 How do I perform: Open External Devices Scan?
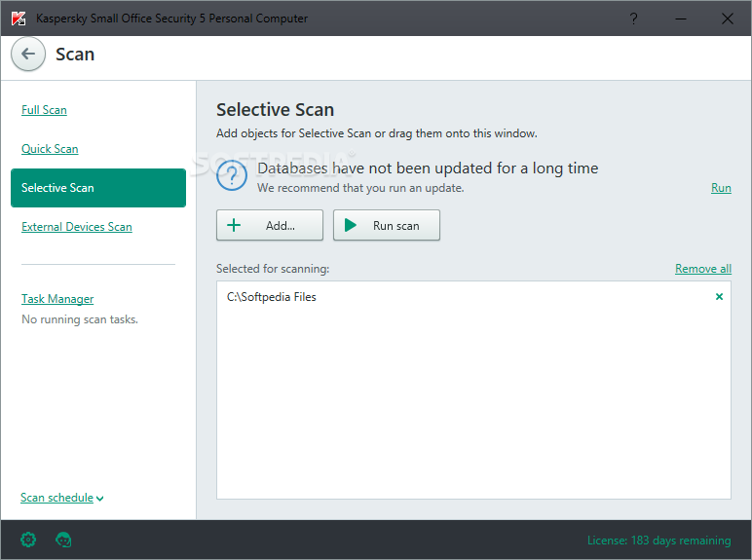pos(77,227)
